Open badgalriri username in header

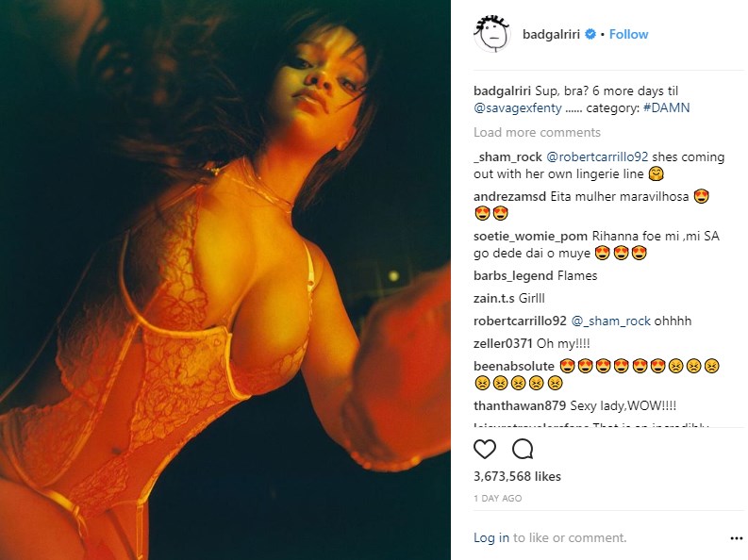click(x=551, y=34)
